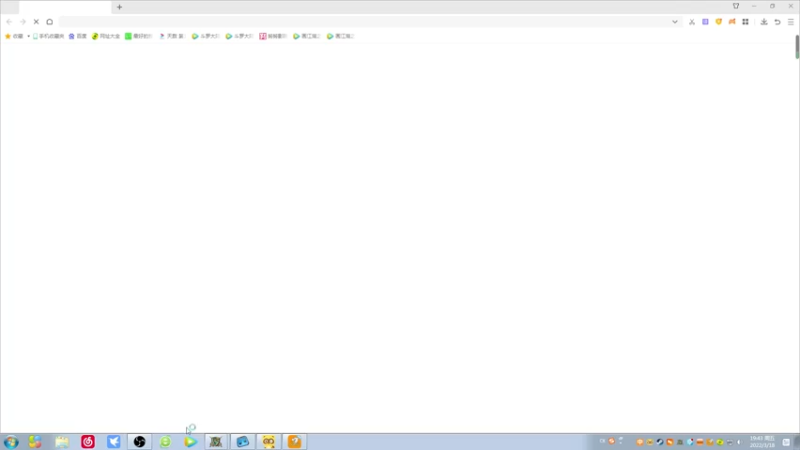Image resolution: width=800 pixels, height=450 pixels.
Task: Open the 网址大全 bookmark
Action: (106, 36)
